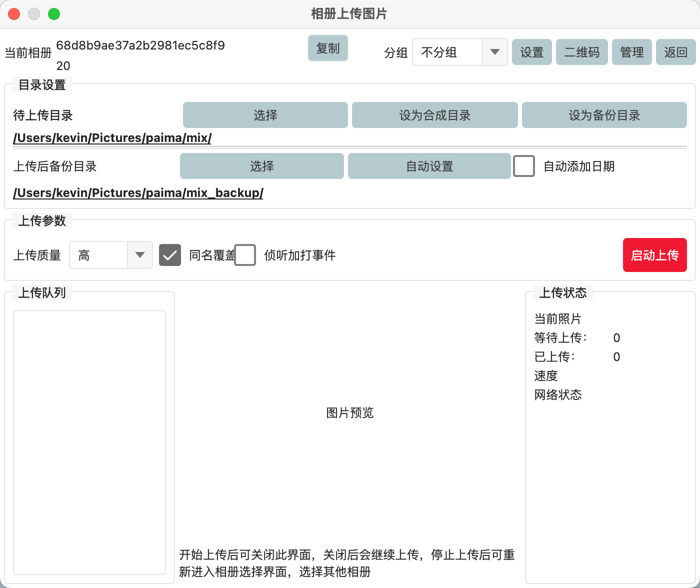The image size is (700, 588).
Task: Open the mix upload directory path
Action: click(112, 138)
